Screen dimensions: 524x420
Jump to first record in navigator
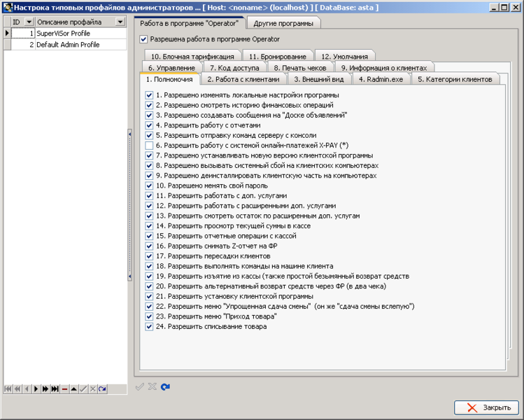(8, 389)
